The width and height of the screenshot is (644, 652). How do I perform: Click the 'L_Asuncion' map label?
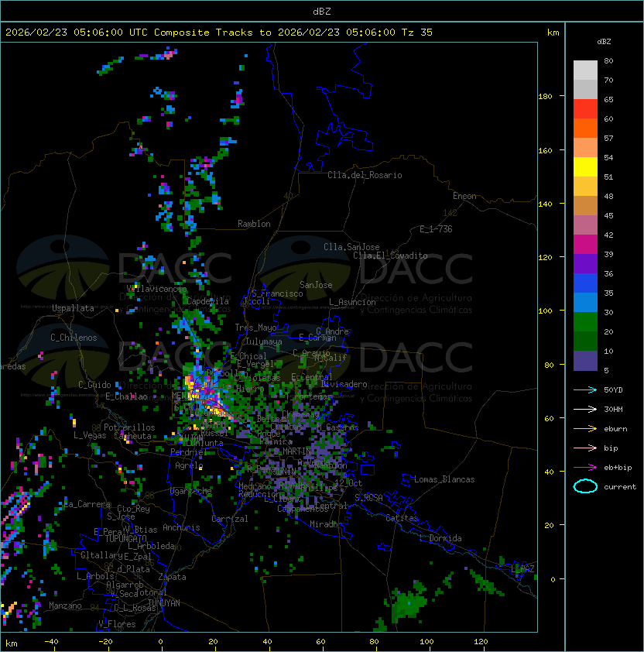352,302
